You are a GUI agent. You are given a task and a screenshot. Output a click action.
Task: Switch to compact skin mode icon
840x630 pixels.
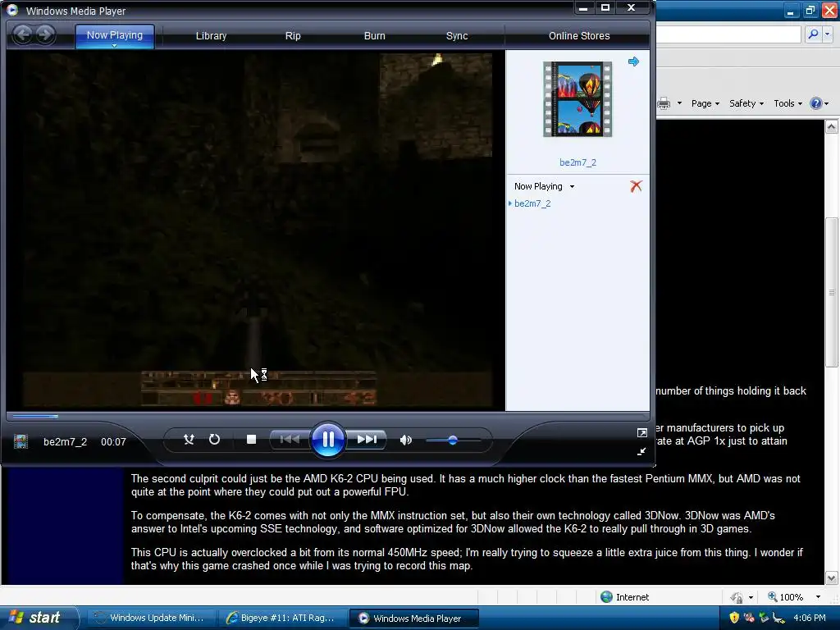[x=641, y=452]
